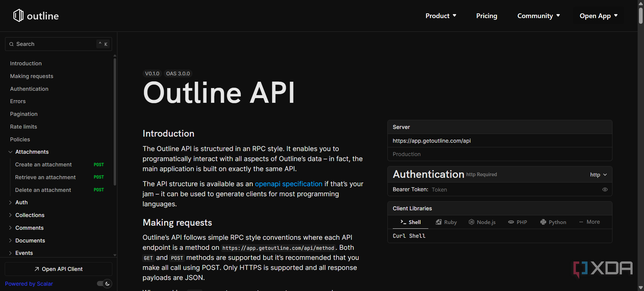Go to Policies in sidebar

[x=20, y=140]
